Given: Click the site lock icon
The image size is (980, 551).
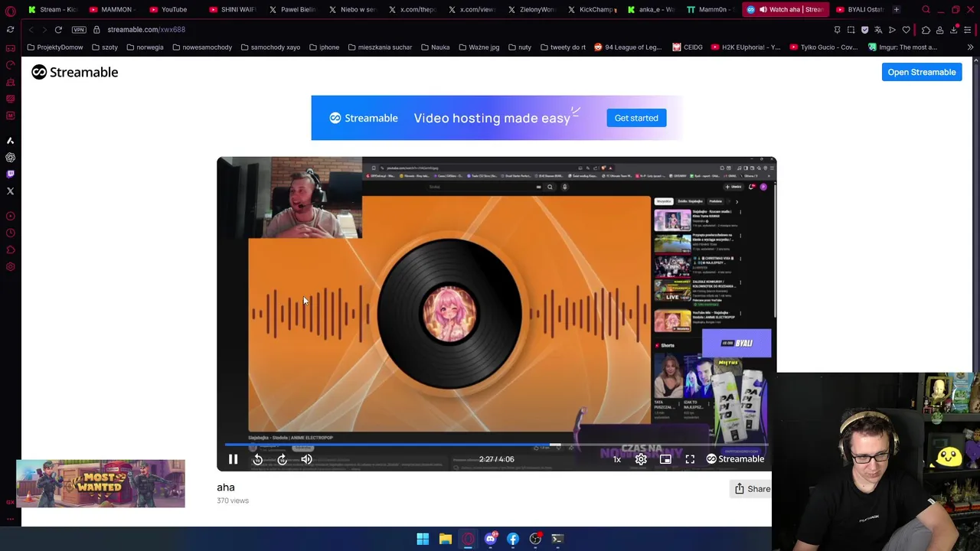Looking at the screenshot, I should click(96, 29).
